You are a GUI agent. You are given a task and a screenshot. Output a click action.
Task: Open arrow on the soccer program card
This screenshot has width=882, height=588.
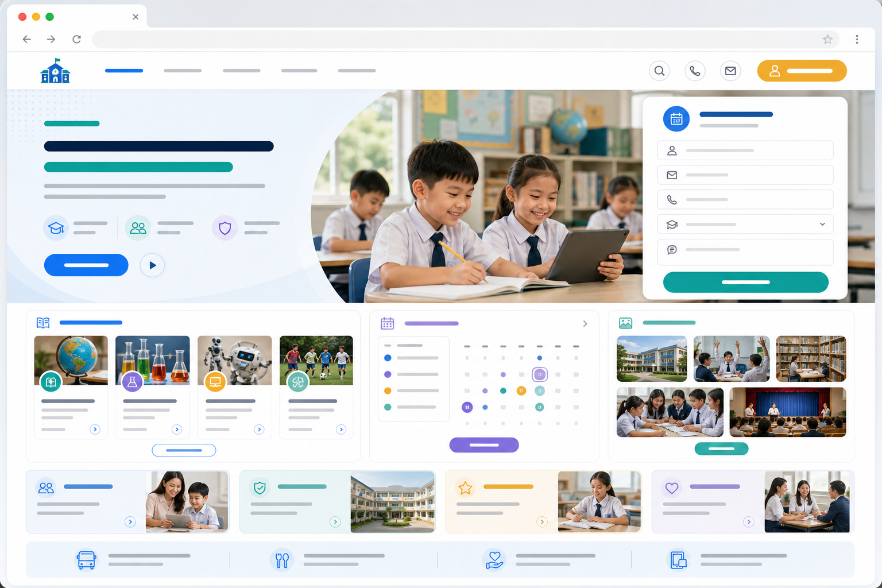341,430
